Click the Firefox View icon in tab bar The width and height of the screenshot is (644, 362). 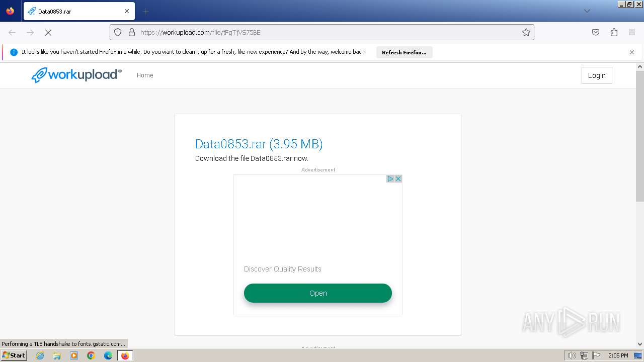10,11
